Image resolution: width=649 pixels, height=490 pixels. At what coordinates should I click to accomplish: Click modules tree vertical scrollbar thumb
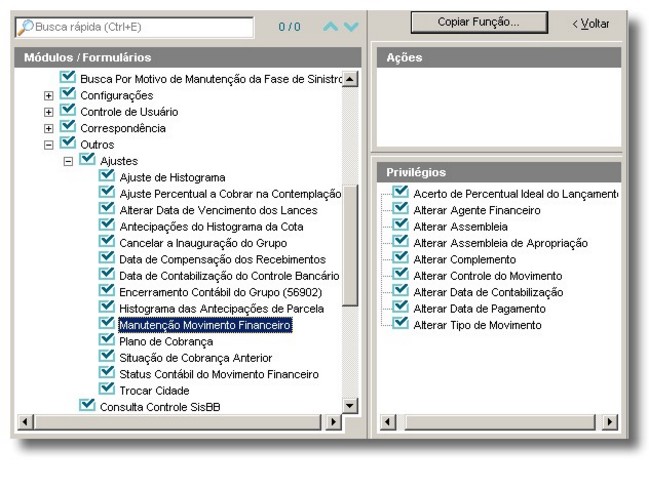click(351, 245)
